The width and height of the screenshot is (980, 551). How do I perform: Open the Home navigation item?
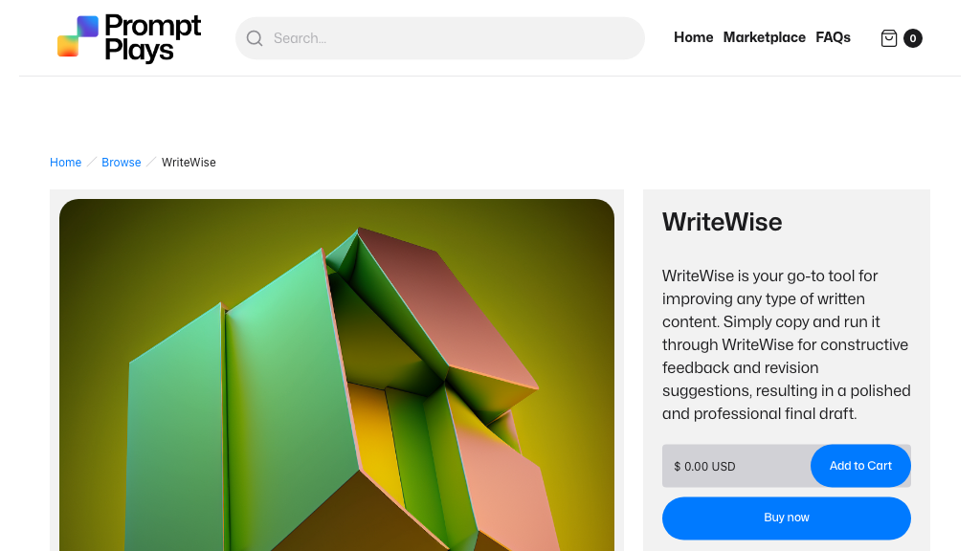693,37
